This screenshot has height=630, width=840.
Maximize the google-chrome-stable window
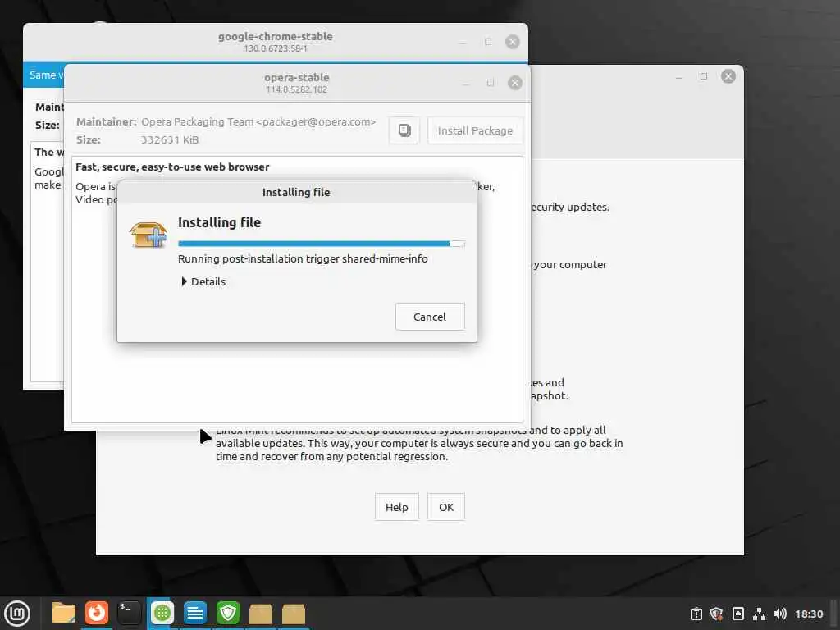click(x=488, y=42)
